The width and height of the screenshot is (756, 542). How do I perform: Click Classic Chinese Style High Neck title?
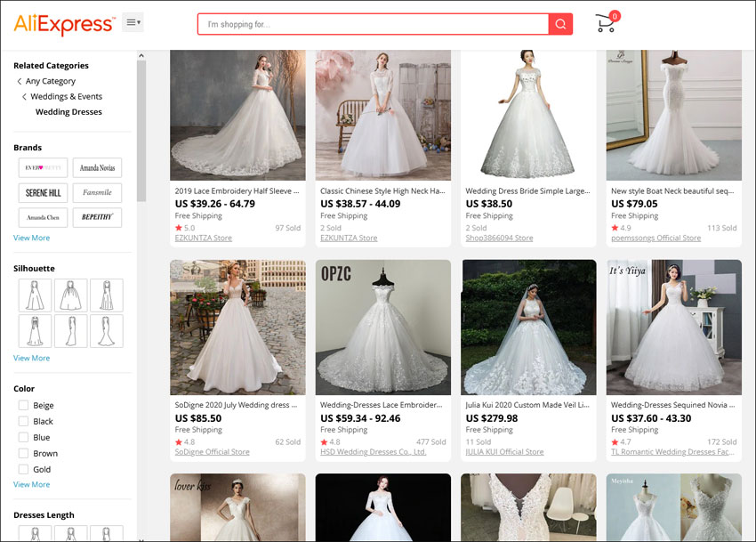click(382, 191)
